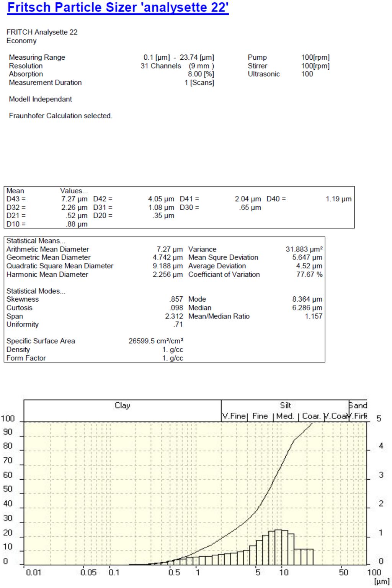The height and width of the screenshot is (588, 392).
Task: Click the "100[rpm]" value beside Stirrer
Action: (315, 66)
